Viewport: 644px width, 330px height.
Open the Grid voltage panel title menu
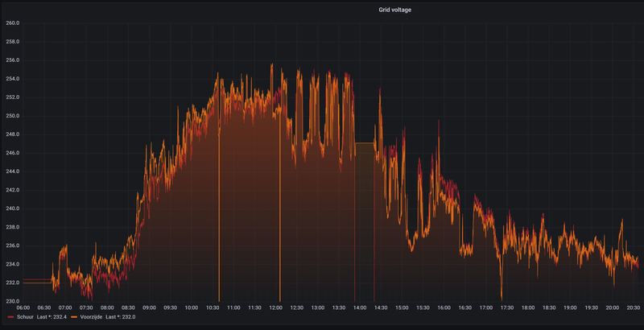(394, 10)
